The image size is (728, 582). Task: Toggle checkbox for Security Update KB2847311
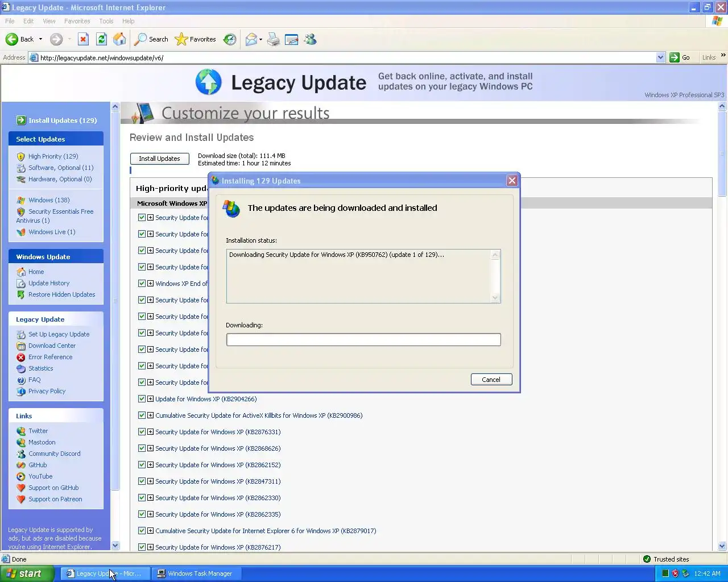pyautogui.click(x=142, y=481)
